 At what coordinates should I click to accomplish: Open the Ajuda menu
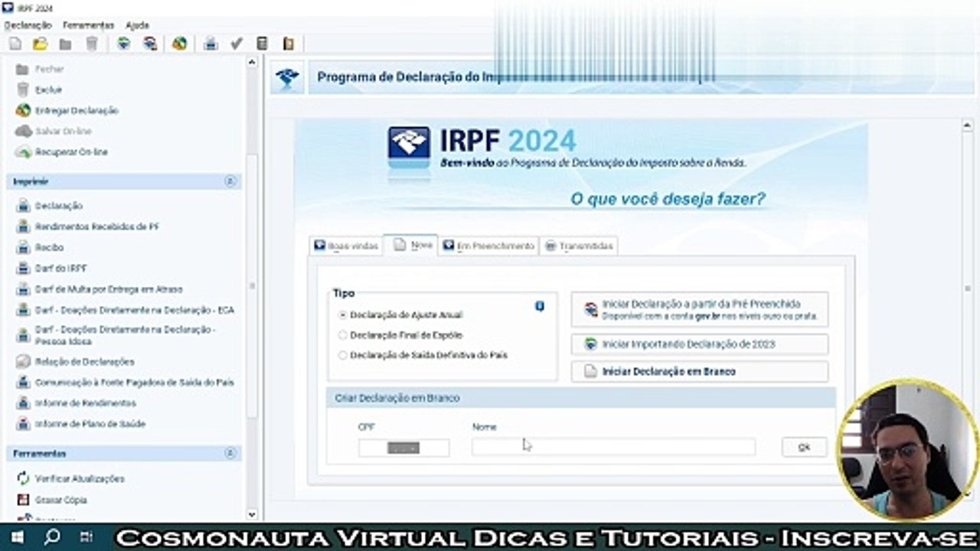pos(138,25)
